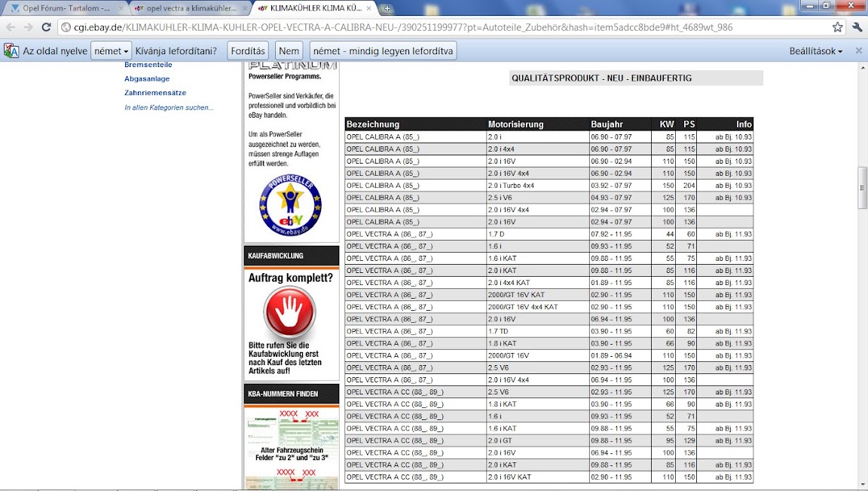
Task: Close the opel vectra a klimakühler tab
Action: tap(245, 8)
